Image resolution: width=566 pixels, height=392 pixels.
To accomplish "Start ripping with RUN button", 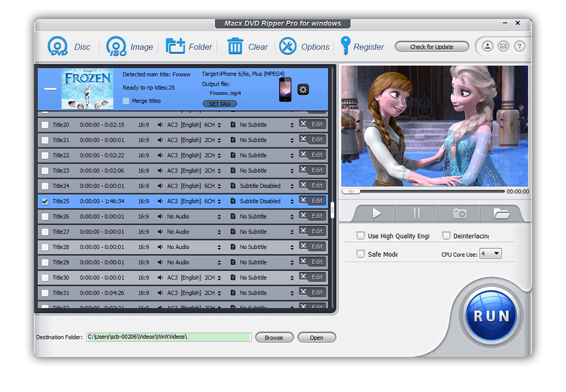I will pyautogui.click(x=491, y=316).
